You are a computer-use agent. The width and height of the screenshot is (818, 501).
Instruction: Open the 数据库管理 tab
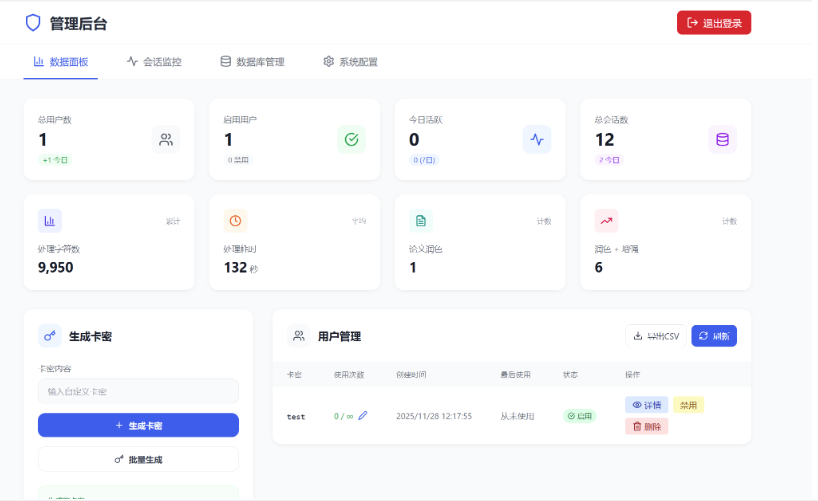click(252, 62)
